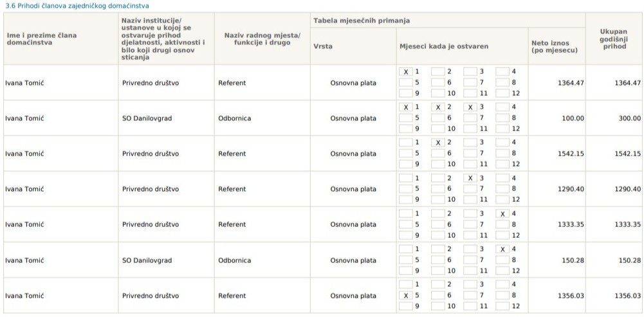Check month 8 in the 1356.03 row
This screenshot has height=317, width=644.
tap(502, 296)
